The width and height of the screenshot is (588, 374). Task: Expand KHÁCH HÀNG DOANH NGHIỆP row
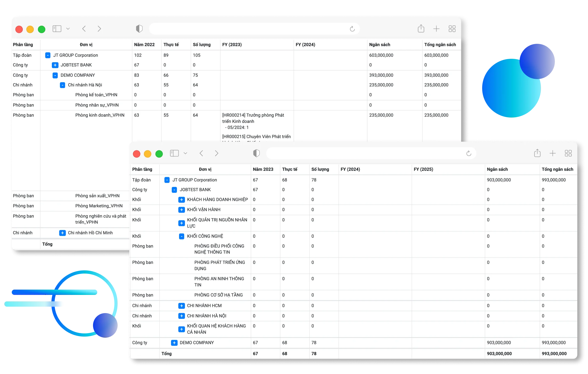181,200
